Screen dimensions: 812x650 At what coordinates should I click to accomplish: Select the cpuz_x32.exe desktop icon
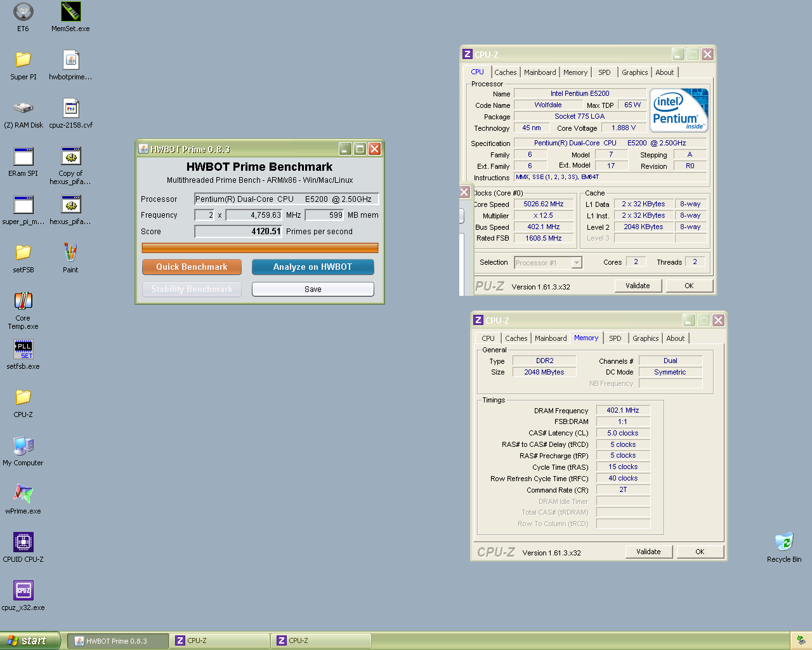point(23,590)
